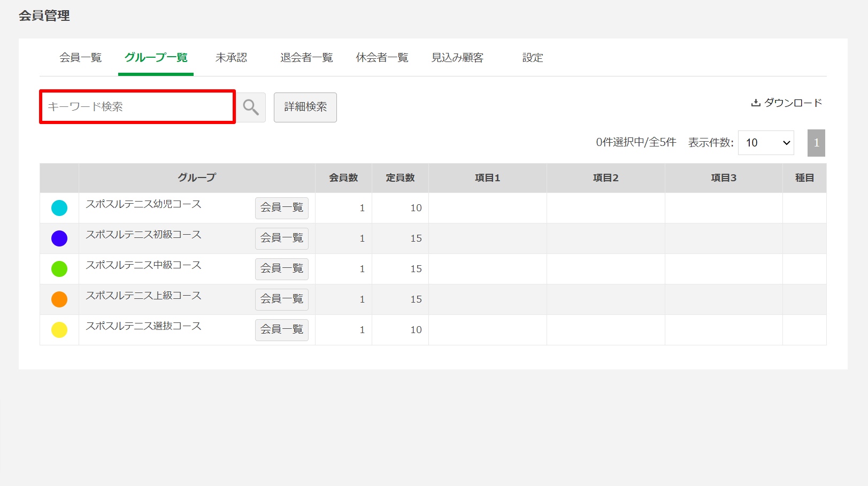The height and width of the screenshot is (486, 868).
Task: Click the 項目1 column header
Action: [488, 178]
